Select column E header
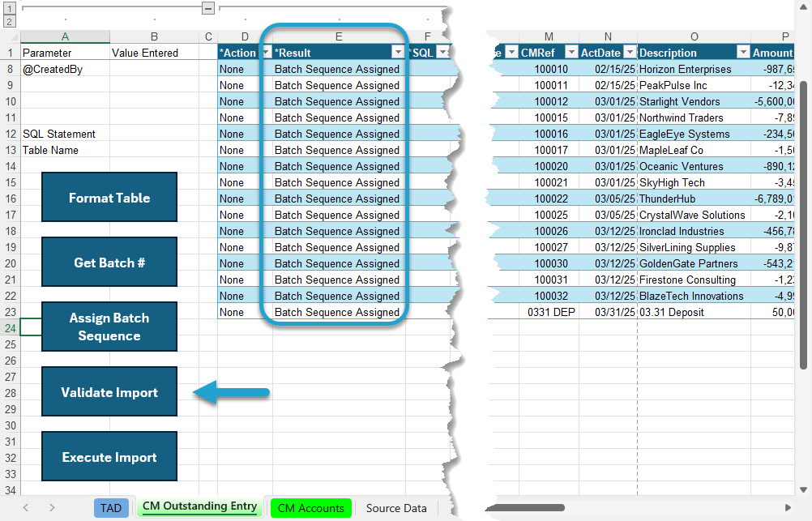The width and height of the screenshot is (812, 521). 339,36
